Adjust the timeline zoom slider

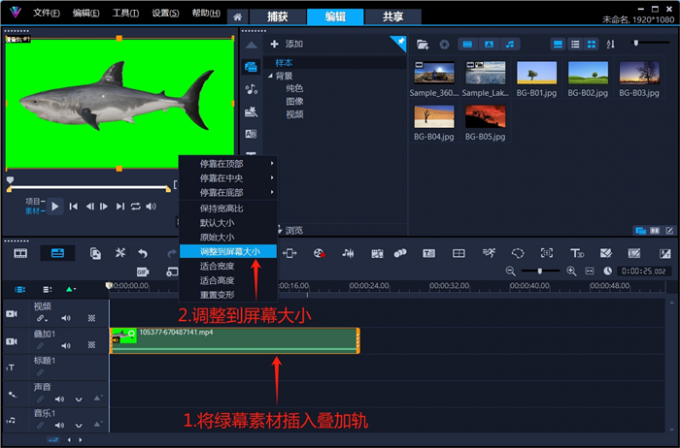[540, 271]
